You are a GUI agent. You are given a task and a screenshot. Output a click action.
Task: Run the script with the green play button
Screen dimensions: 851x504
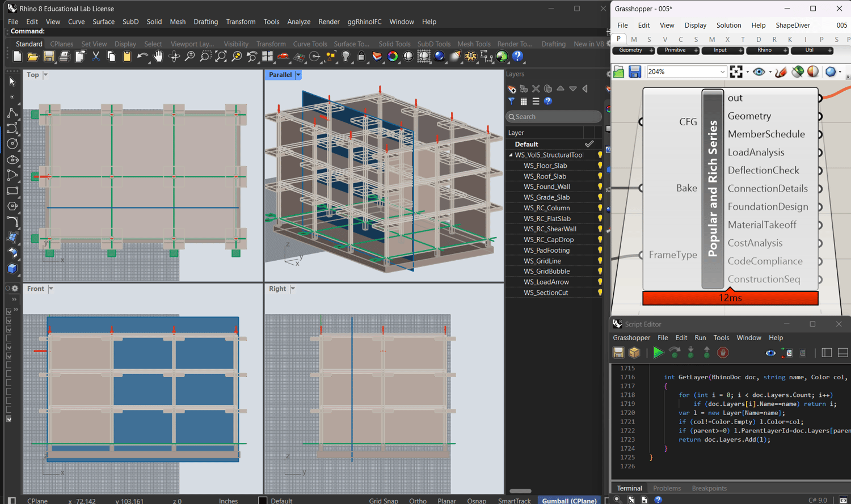(658, 353)
